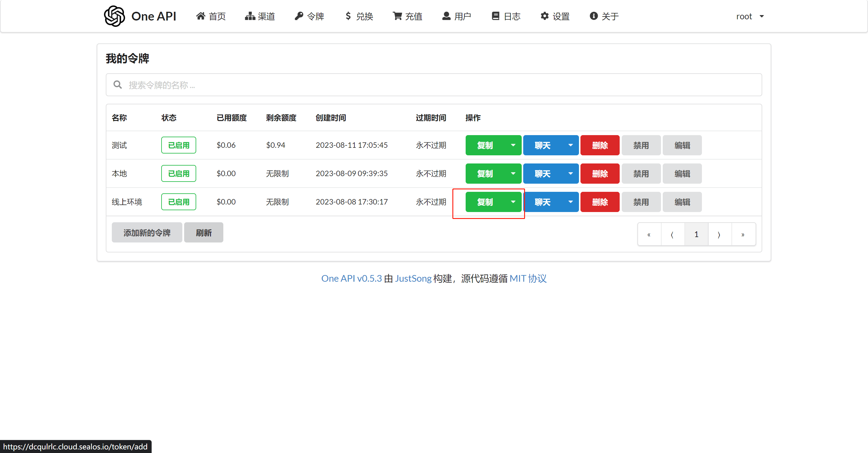The width and height of the screenshot is (868, 453).
Task: Toggle 已启用 status on the 测试 token
Action: click(179, 145)
